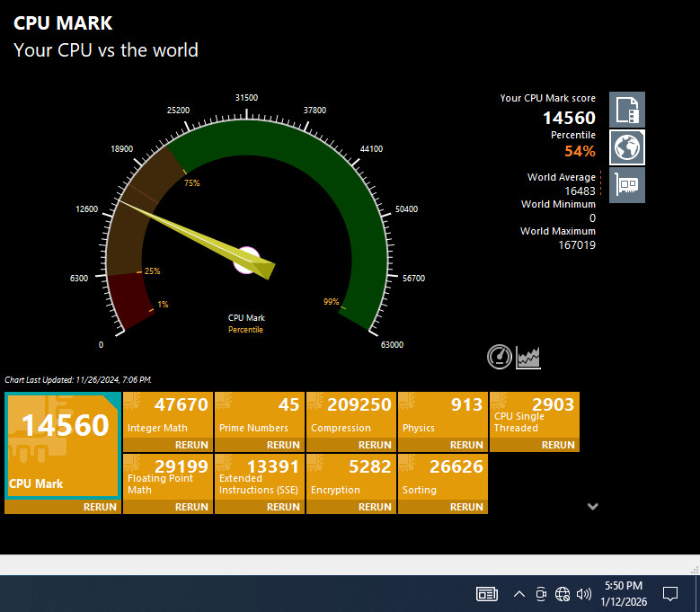Open the taskbar News and Interests icon
Image resolution: width=700 pixels, height=612 pixels.
click(487, 594)
